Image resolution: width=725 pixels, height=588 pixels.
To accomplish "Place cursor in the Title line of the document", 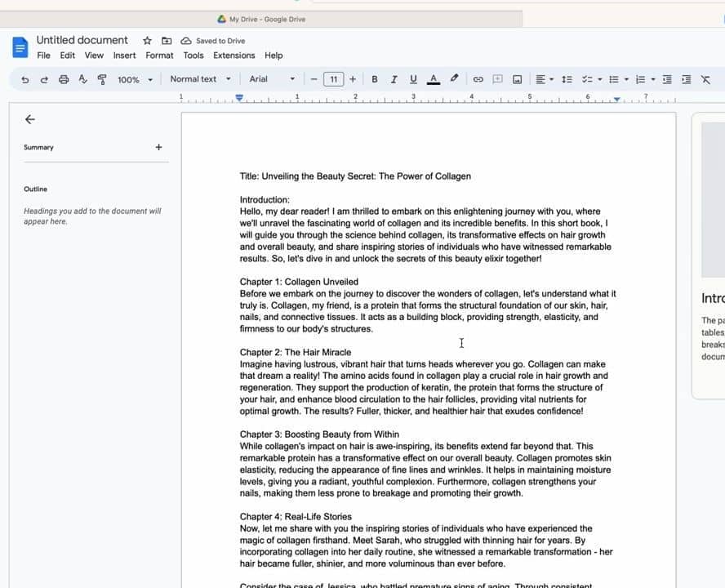I will coord(355,176).
